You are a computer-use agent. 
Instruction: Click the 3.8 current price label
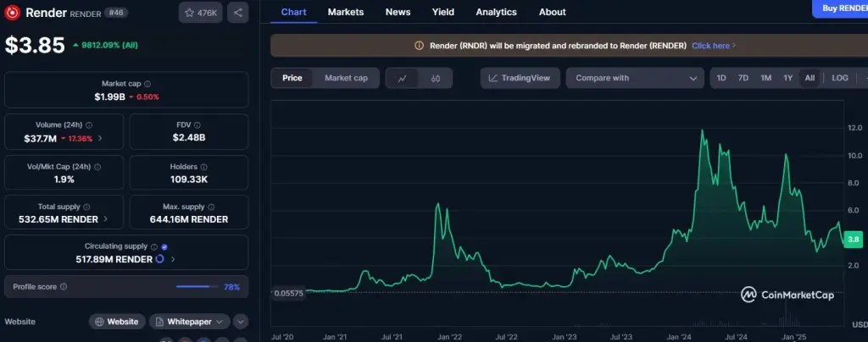853,240
